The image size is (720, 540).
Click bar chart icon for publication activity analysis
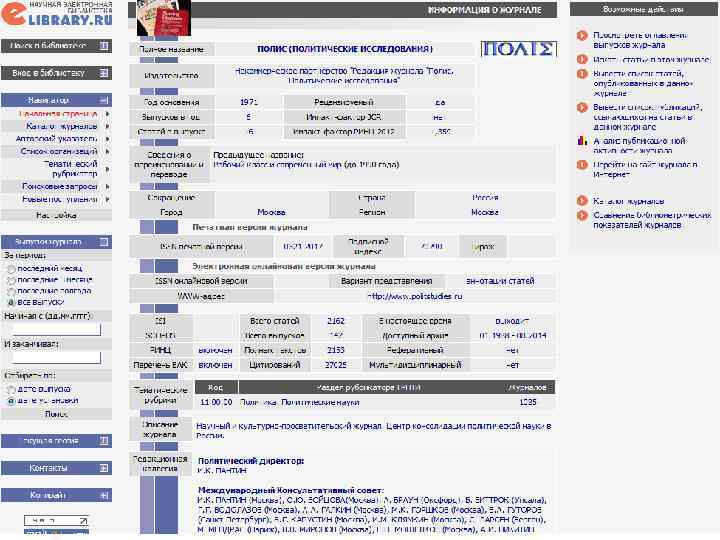coord(582,141)
